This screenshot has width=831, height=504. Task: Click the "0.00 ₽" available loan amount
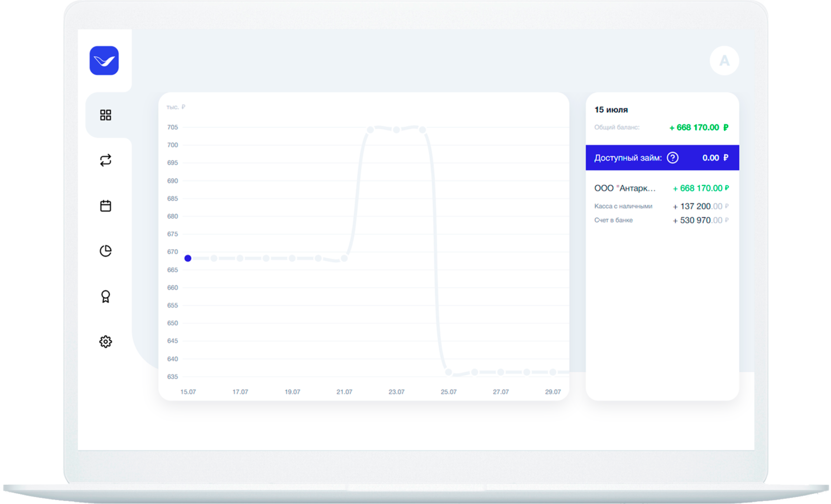[x=715, y=158]
